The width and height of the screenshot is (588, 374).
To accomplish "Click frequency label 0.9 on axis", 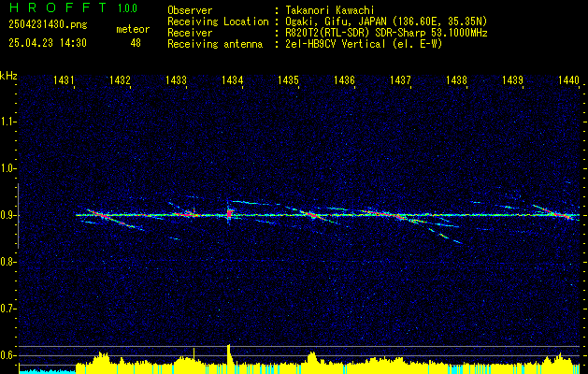I will coord(7,215).
